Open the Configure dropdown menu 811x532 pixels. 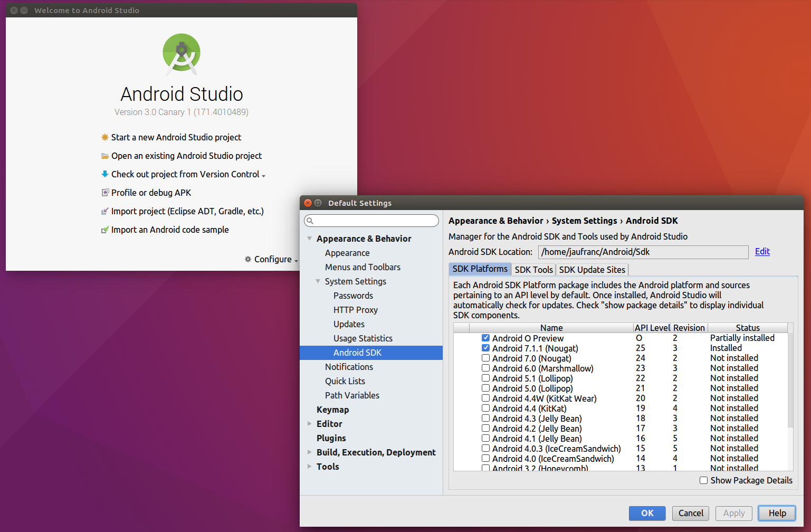point(271,259)
